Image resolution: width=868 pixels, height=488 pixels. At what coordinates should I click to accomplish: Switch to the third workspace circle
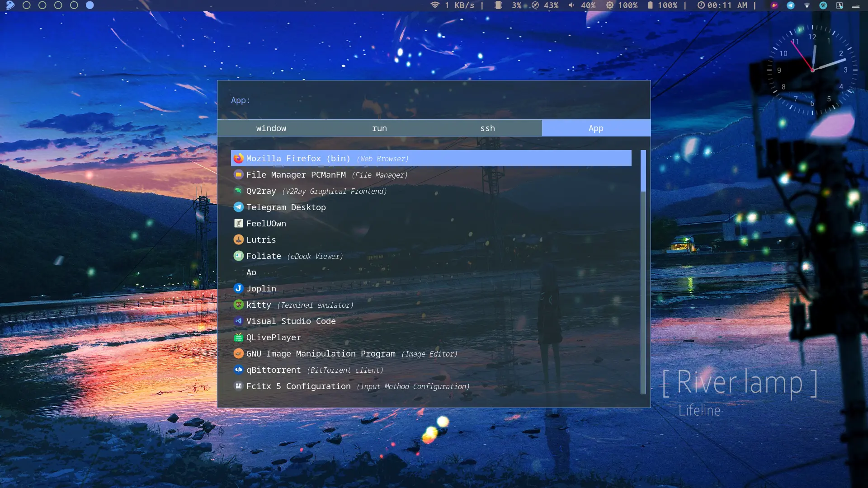[x=58, y=5]
